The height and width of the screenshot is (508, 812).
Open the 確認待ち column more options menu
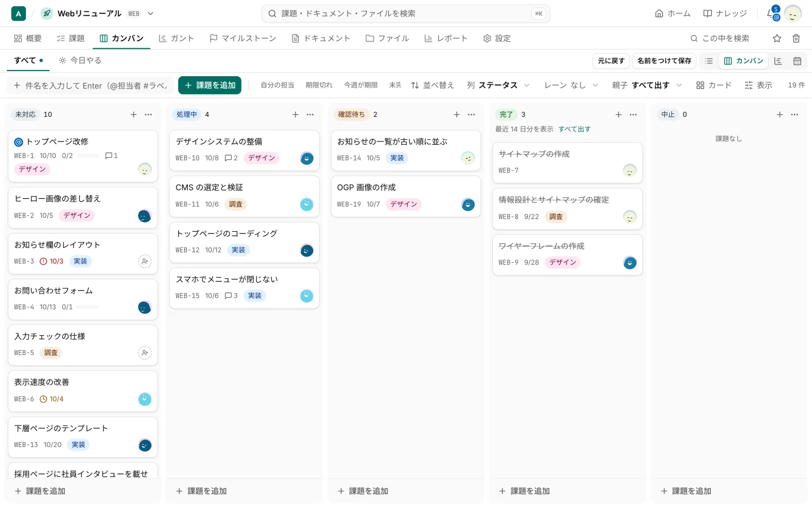coord(471,115)
